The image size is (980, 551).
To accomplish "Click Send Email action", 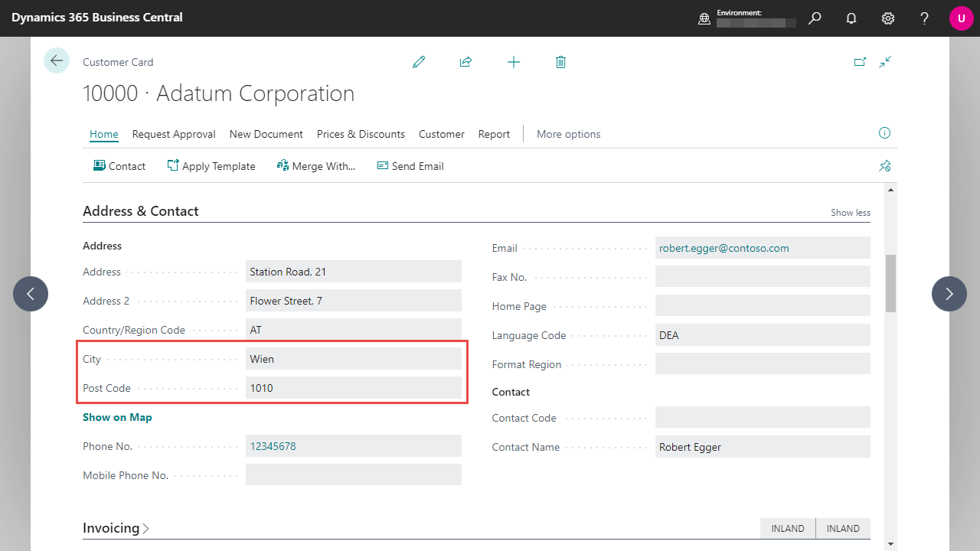I will 410,166.
